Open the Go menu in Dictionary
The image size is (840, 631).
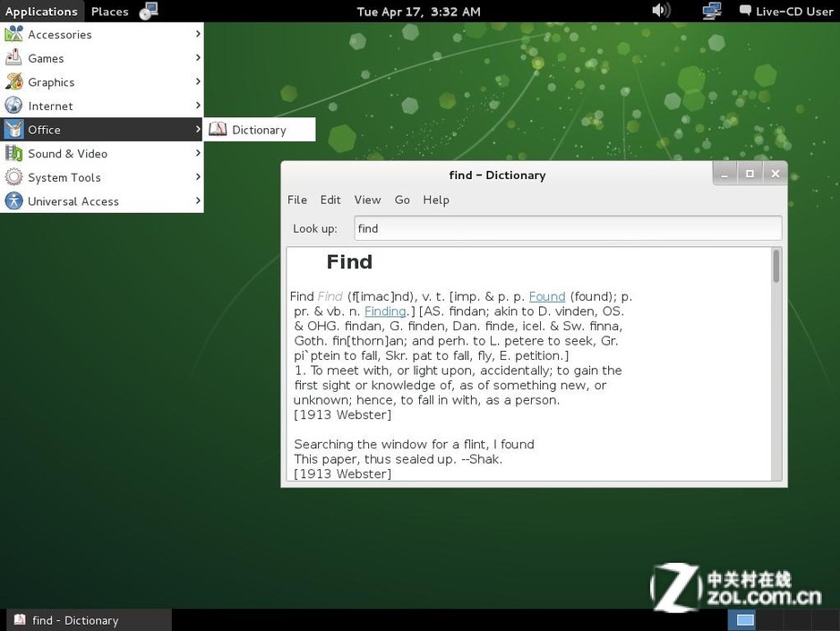[x=402, y=200]
